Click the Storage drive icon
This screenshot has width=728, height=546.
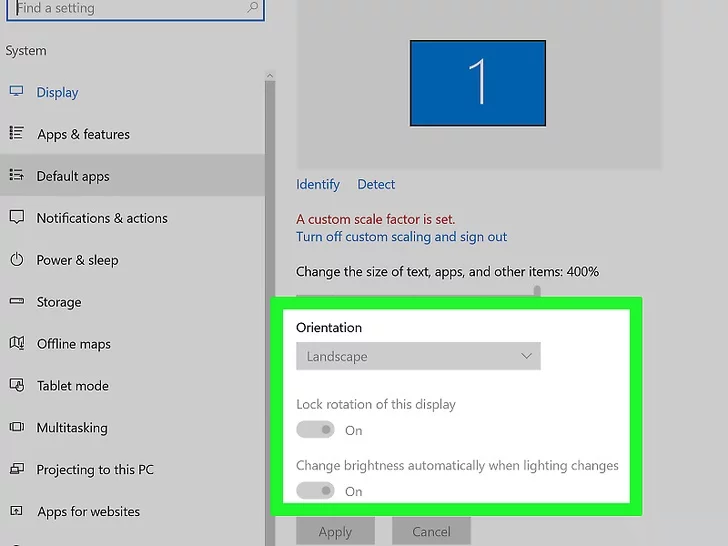coord(16,301)
